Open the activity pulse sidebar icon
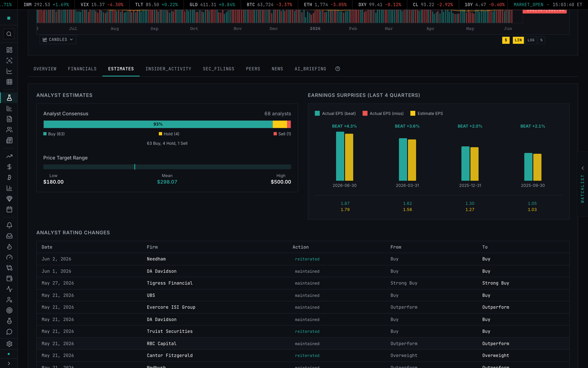This screenshot has width=588, height=368. coord(9,289)
